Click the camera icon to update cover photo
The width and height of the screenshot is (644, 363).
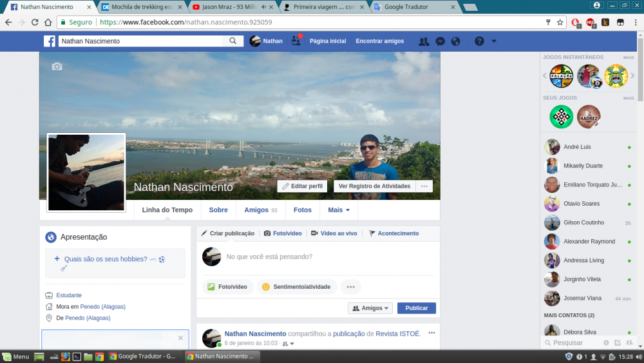[x=57, y=66]
